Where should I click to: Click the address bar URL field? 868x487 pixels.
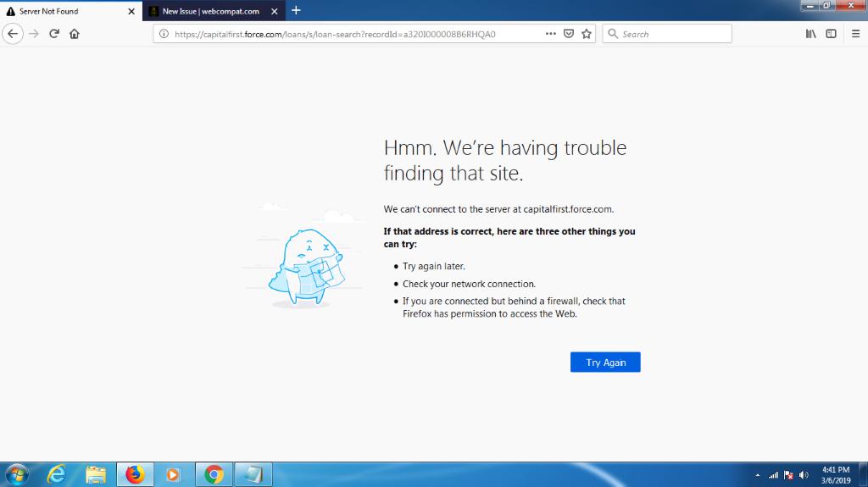click(x=348, y=34)
